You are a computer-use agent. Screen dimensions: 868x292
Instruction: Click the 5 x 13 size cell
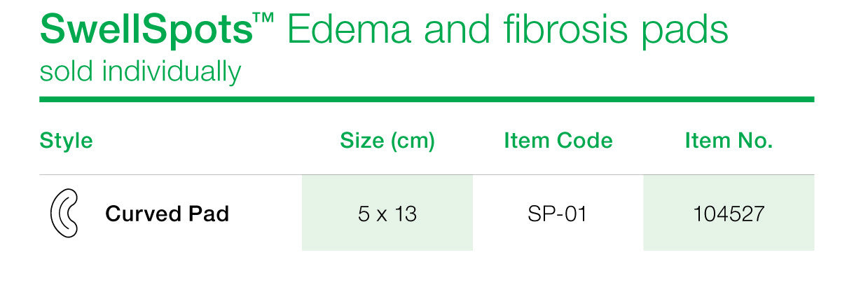[387, 213]
